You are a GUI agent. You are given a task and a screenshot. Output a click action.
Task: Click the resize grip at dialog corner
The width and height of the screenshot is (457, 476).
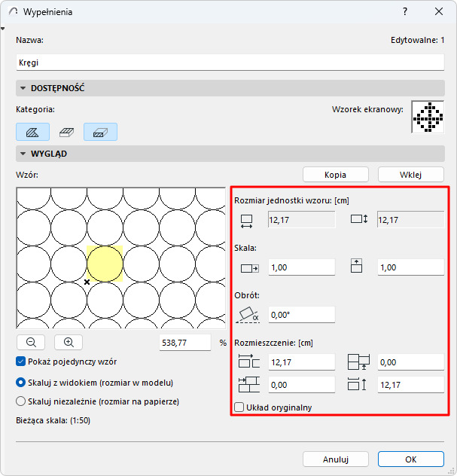[x=451, y=471]
